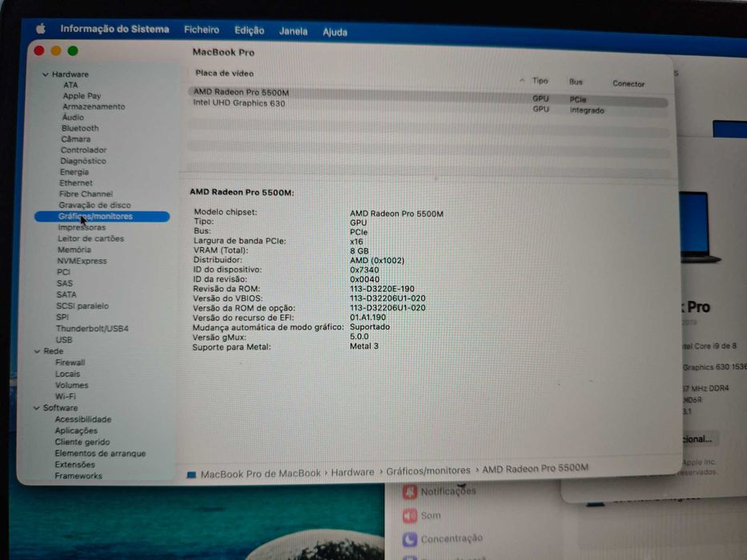This screenshot has width=747, height=560.
Task: Collapse the Software section
Action: (x=36, y=408)
